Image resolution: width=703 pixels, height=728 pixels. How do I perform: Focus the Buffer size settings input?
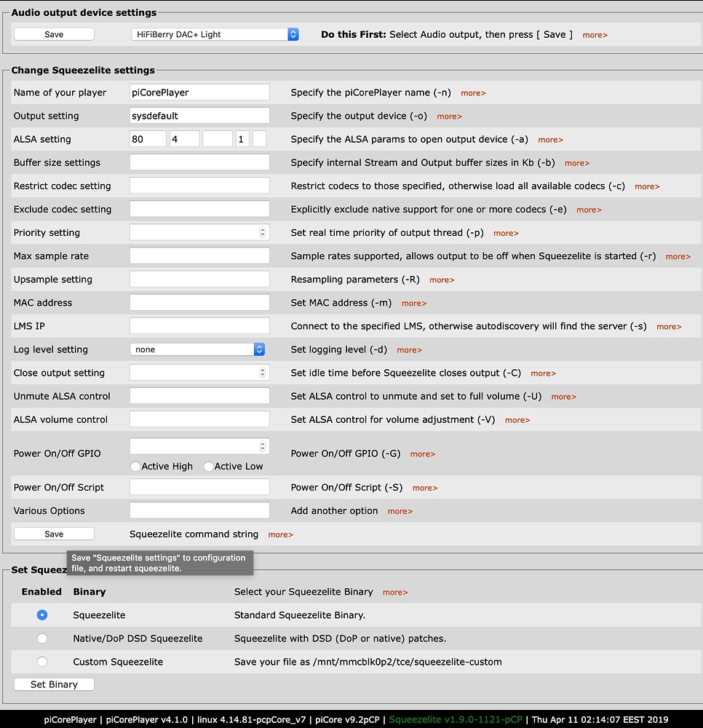(199, 162)
